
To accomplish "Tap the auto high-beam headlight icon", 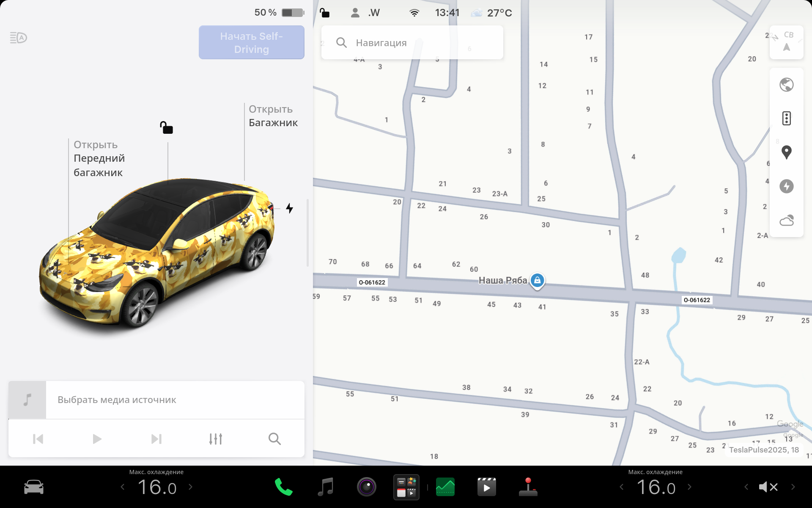I will (19, 38).
